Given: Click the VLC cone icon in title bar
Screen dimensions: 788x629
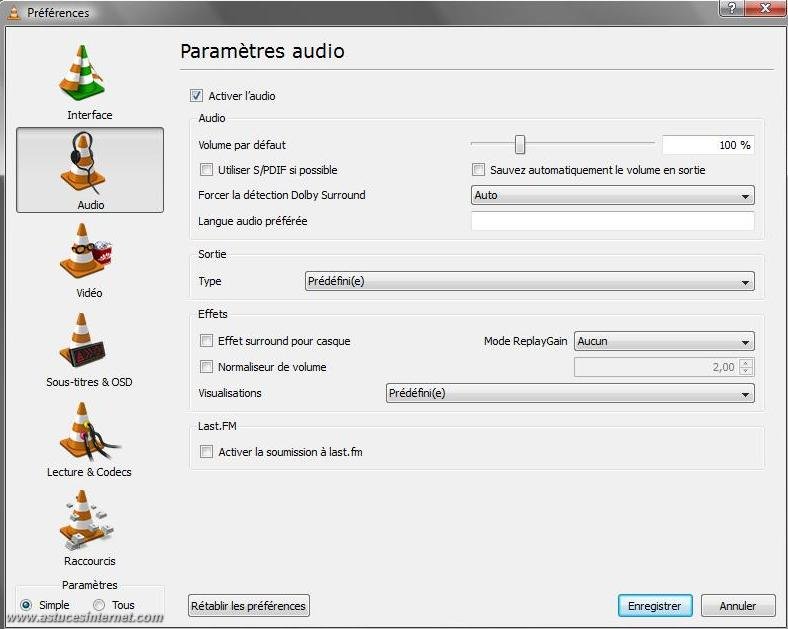Looking at the screenshot, I should [x=14, y=13].
